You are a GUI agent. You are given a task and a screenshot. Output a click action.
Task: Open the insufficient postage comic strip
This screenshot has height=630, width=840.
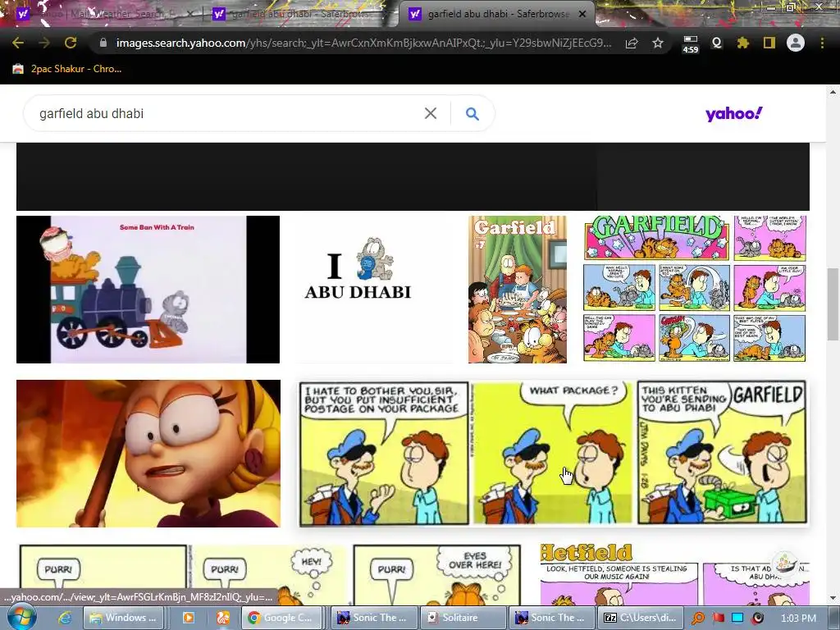tap(553, 453)
